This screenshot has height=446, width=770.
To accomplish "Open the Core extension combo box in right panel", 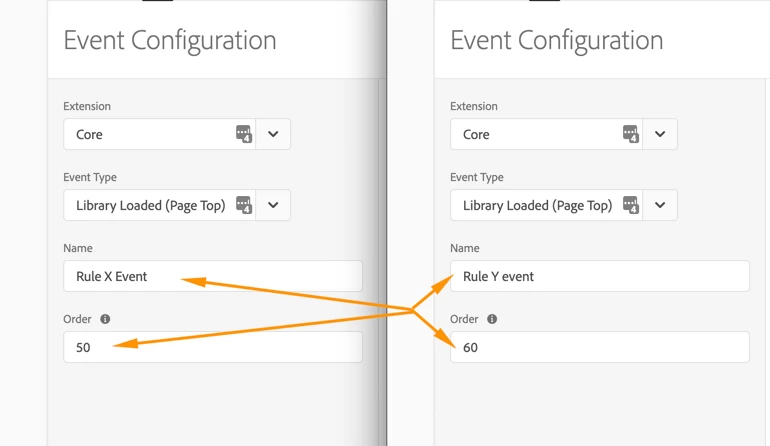I will (x=564, y=134).
